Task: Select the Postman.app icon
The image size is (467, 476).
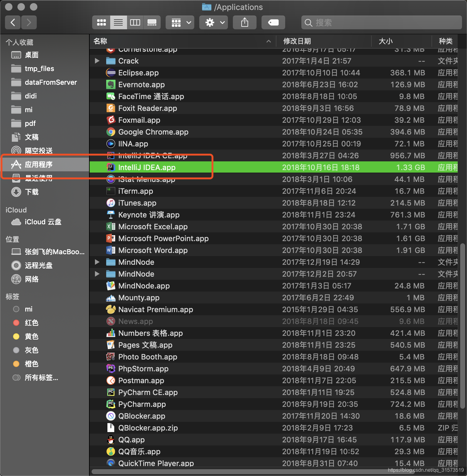Action: point(111,380)
